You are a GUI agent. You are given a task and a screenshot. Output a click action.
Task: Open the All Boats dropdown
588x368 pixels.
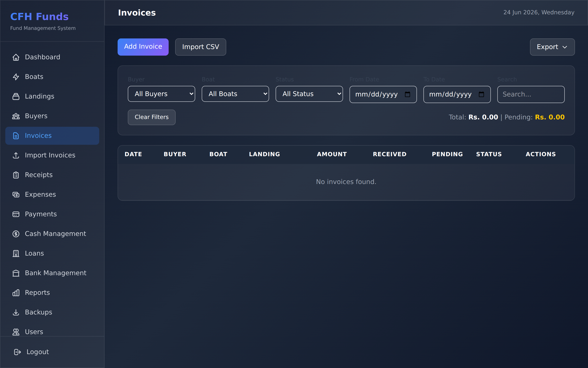tap(235, 94)
